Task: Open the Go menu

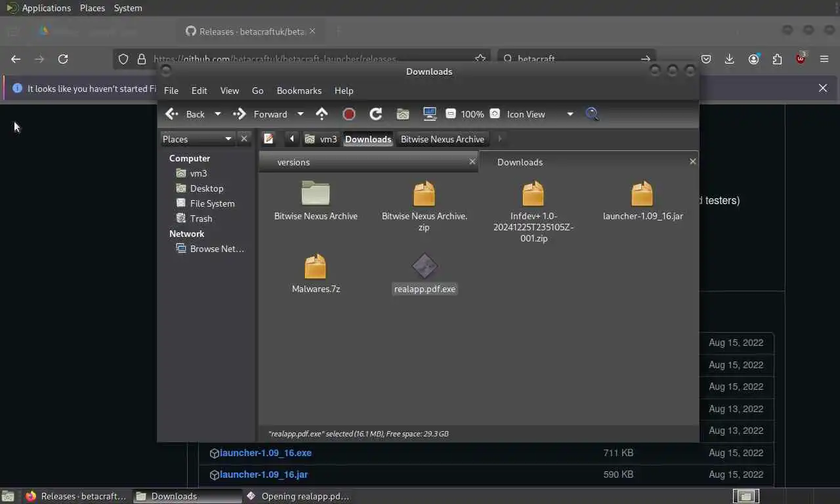Action: click(x=258, y=91)
